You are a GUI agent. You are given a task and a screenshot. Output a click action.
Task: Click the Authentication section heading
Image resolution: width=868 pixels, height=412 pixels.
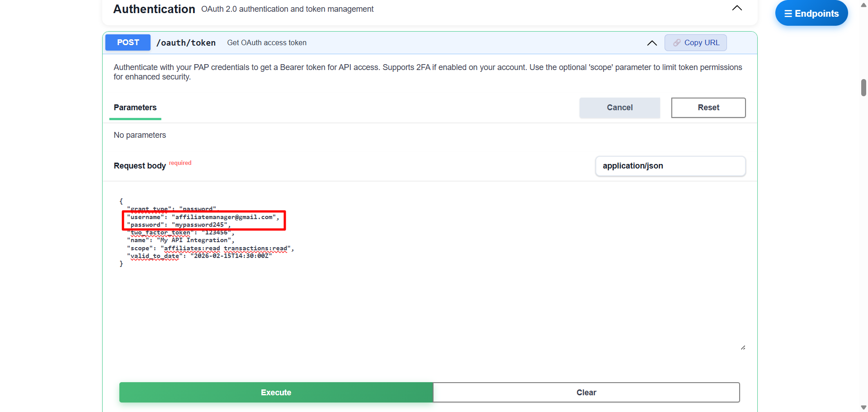pyautogui.click(x=154, y=9)
